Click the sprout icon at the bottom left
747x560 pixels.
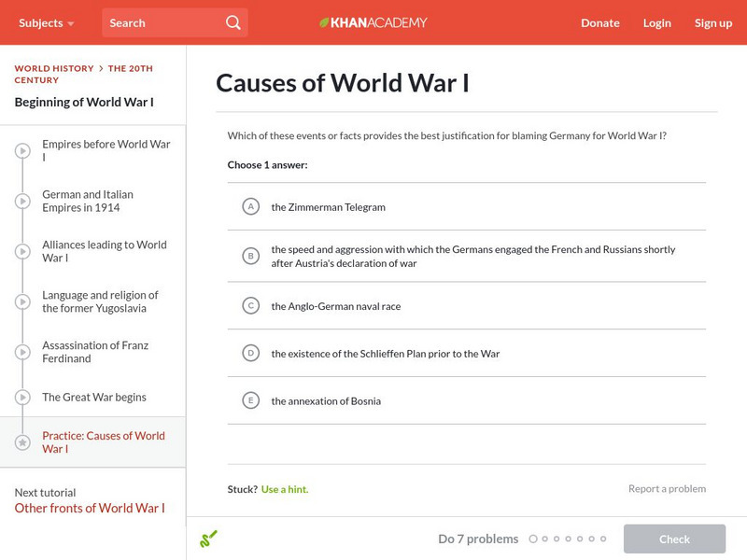[x=208, y=539]
